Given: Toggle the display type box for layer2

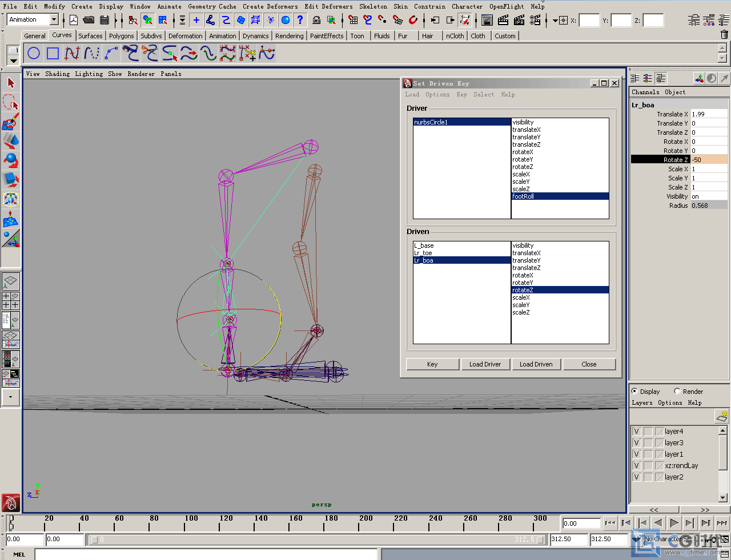Looking at the screenshot, I should click(x=648, y=477).
